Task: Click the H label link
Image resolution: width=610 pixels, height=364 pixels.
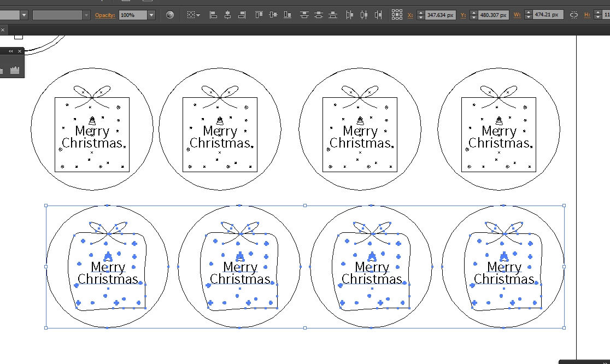Action: point(587,15)
